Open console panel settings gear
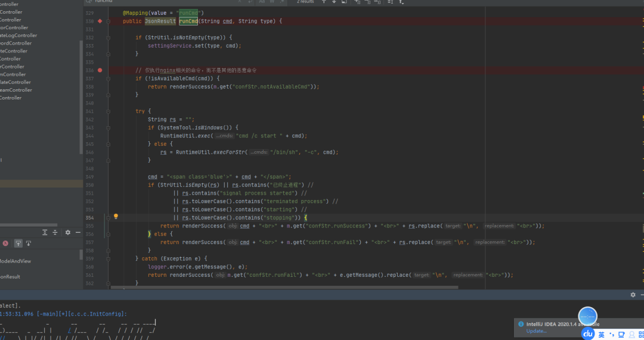This screenshot has height=340, width=644. [x=633, y=295]
